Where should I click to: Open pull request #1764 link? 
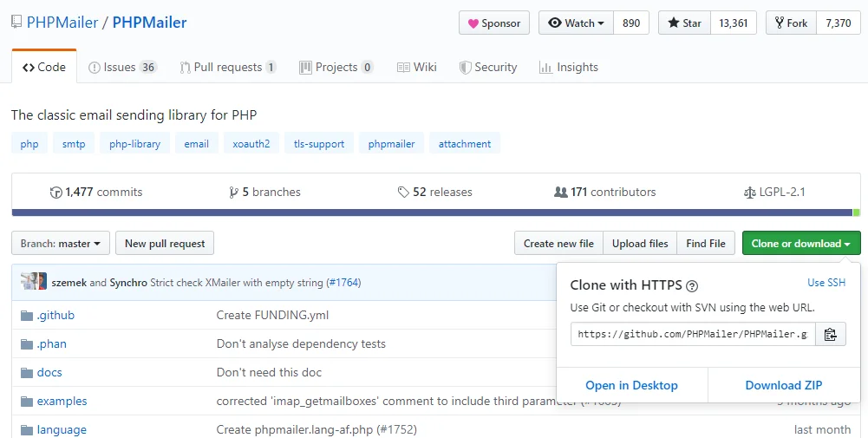click(x=343, y=283)
